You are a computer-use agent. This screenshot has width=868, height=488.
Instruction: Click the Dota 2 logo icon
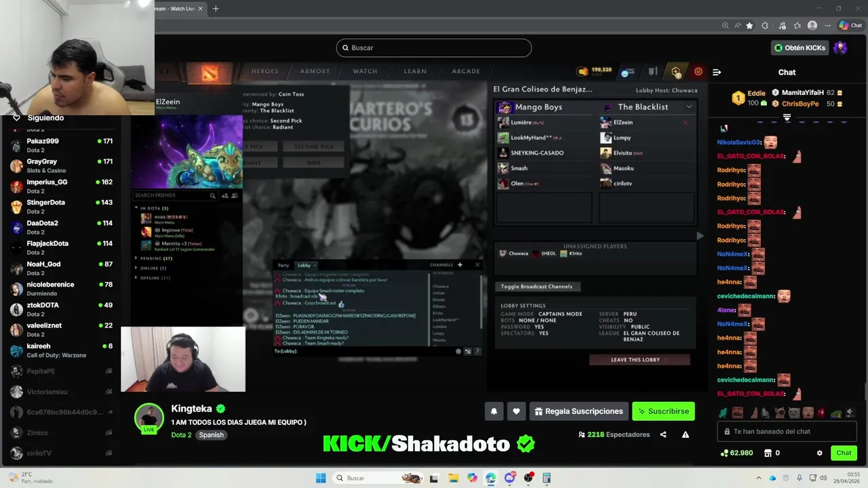210,73
